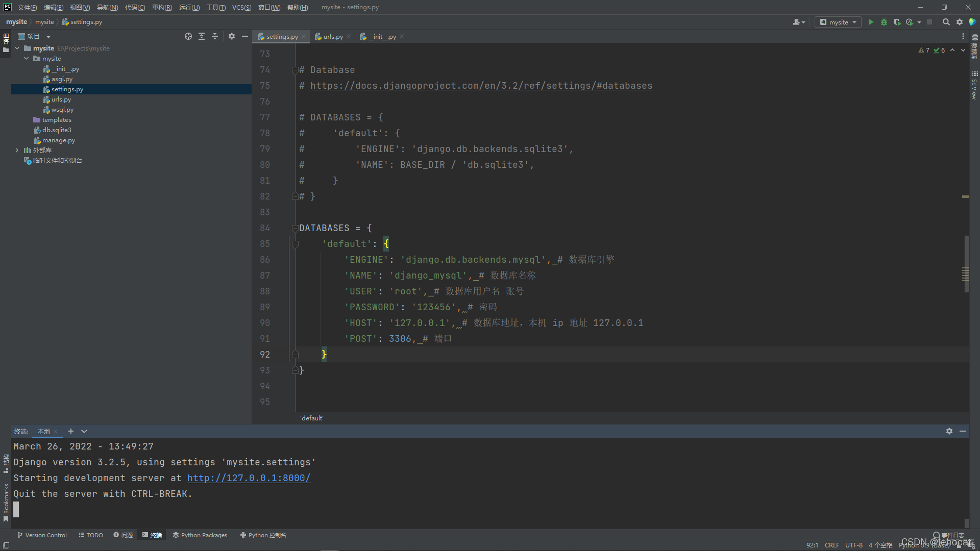980x551 pixels.
Task: Select wsgi.py in project tree
Action: pos(62,110)
